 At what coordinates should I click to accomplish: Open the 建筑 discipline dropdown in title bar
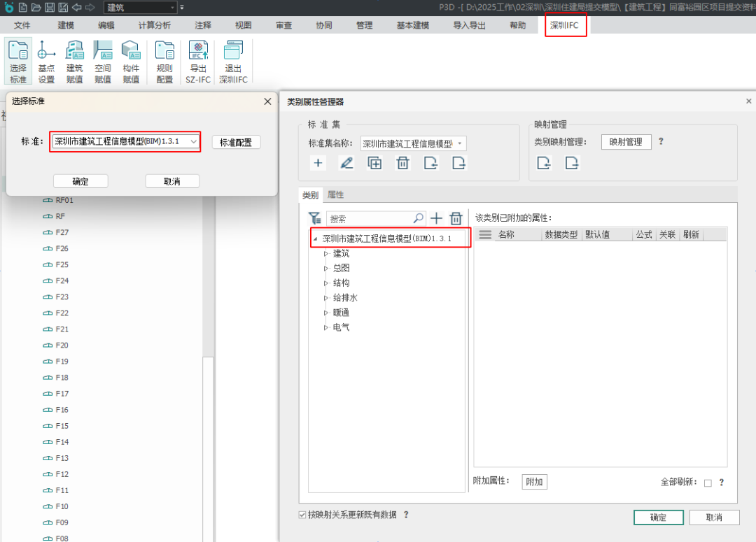tap(140, 7)
